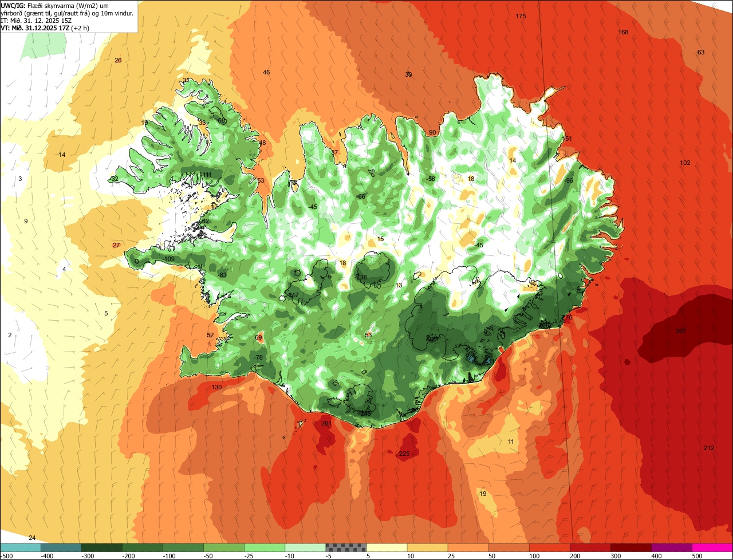Select the darkest green swatch from -300 to -200
Viewport: 733px width, 560px height.
[x=102, y=547]
